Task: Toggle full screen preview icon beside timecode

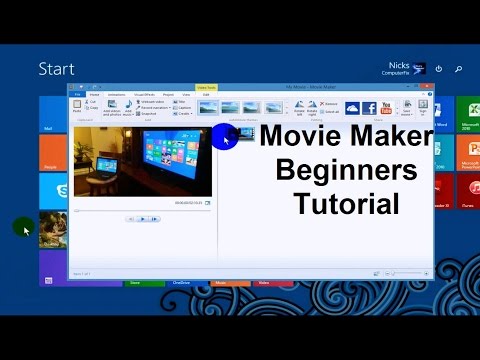Action: pos(208,203)
